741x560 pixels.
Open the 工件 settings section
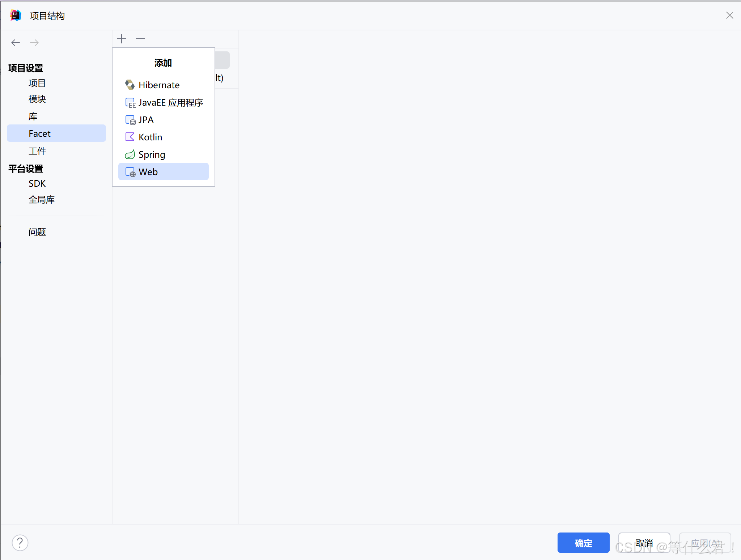[x=37, y=151]
